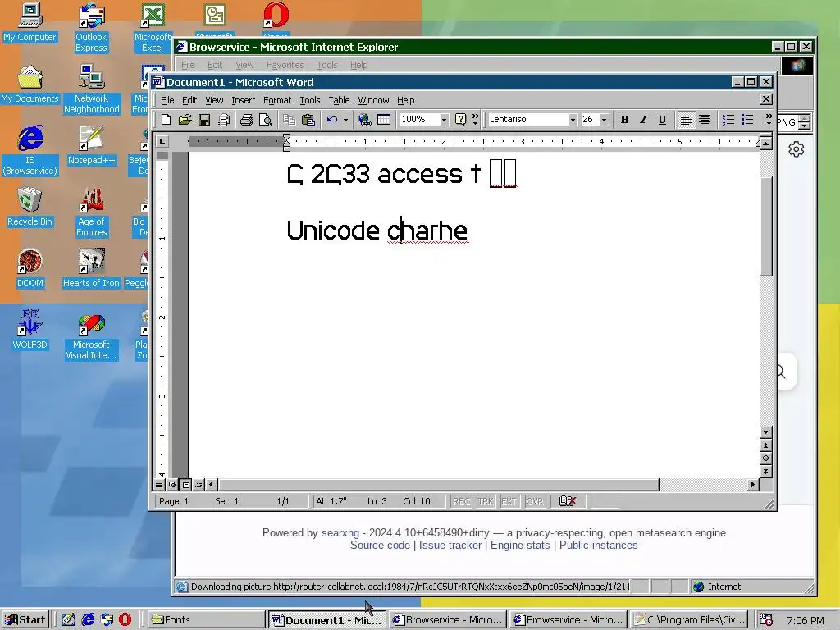The image size is (840, 630).
Task: Create a new blank document in Word
Action: coord(166,120)
